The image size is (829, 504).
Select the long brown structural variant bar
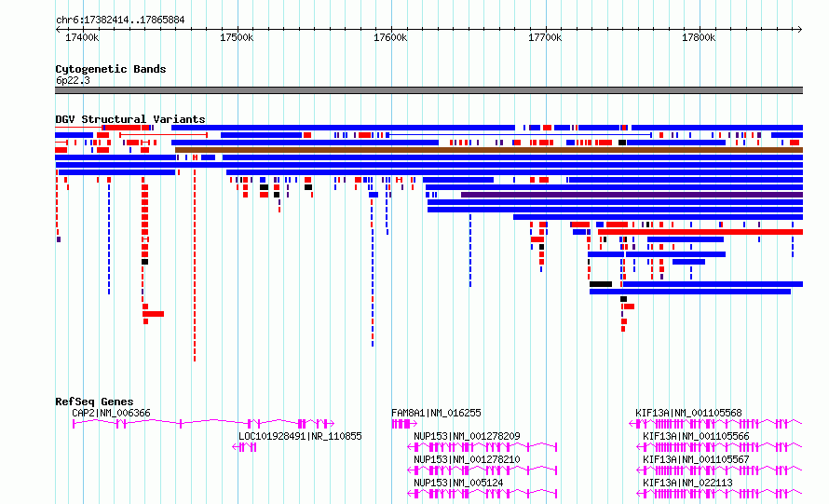[x=489, y=150]
